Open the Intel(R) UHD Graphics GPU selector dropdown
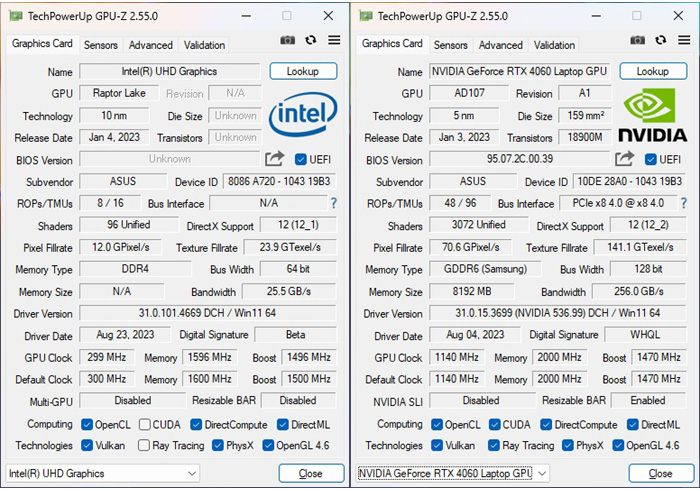Screen dimensions: 700x491 103,474
